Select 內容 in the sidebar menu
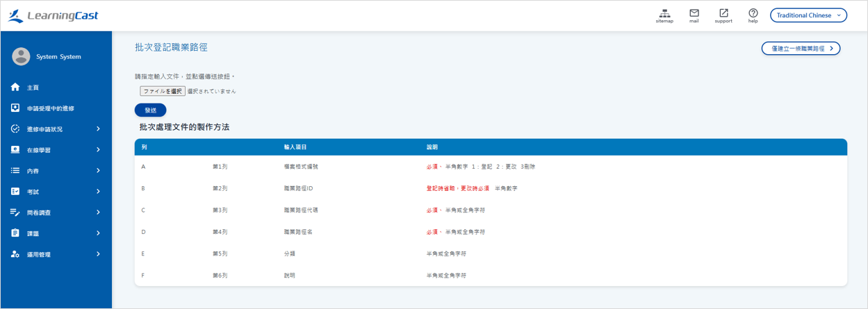 pyautogui.click(x=33, y=171)
